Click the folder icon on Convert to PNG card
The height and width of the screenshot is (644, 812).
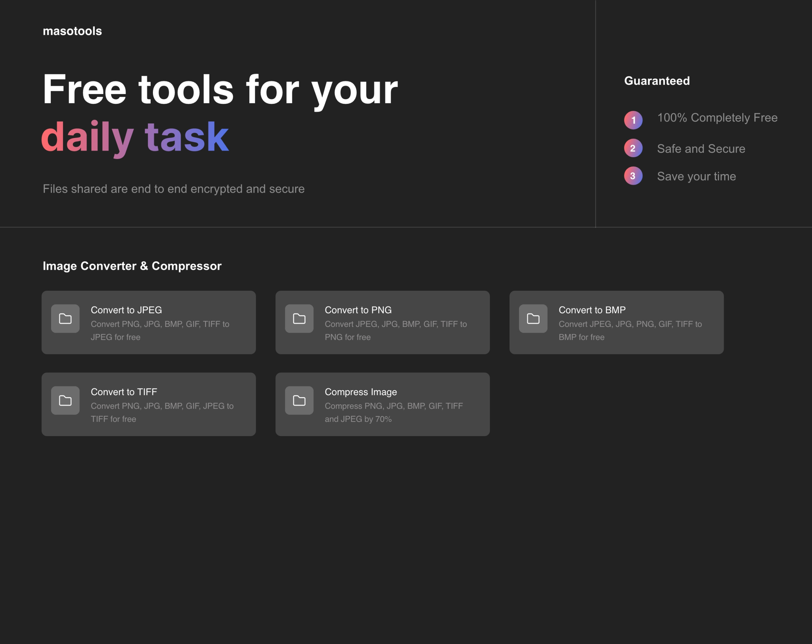tap(299, 318)
